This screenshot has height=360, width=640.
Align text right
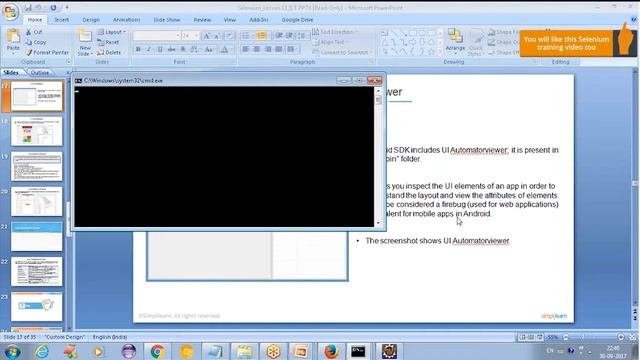268,49
